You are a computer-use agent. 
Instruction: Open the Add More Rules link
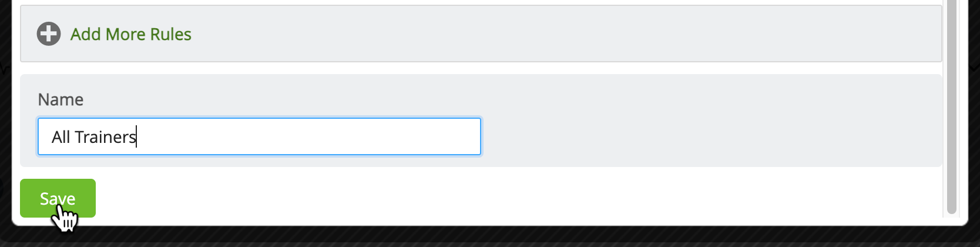(130, 34)
